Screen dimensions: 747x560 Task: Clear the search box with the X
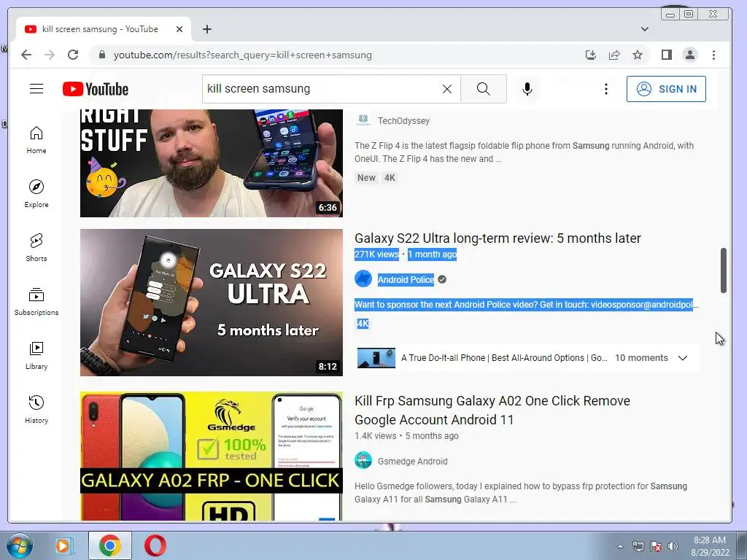click(x=447, y=89)
